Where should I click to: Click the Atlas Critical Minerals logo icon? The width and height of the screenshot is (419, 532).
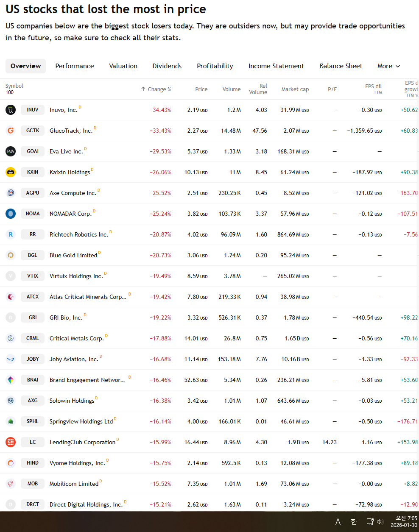[x=11, y=297]
